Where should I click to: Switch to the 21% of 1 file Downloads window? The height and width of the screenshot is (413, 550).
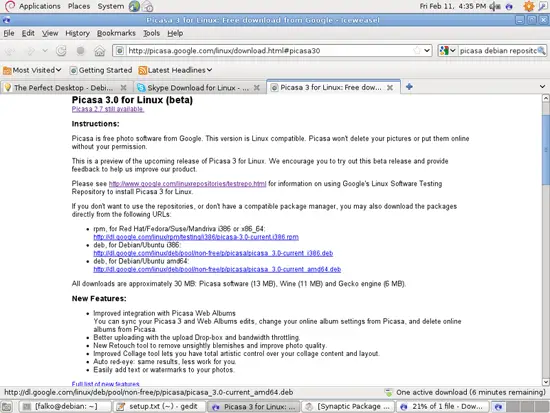point(443,406)
